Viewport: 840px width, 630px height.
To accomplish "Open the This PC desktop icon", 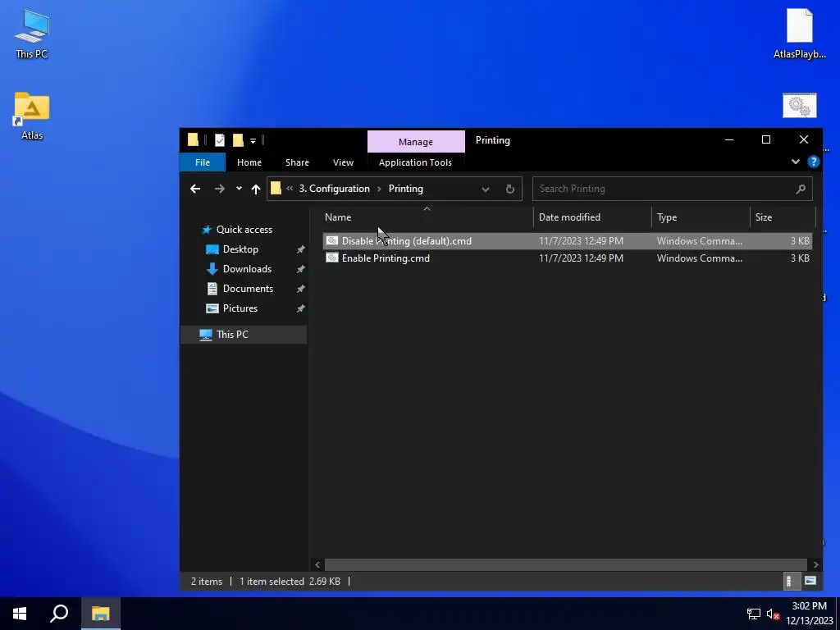I will coord(32,34).
